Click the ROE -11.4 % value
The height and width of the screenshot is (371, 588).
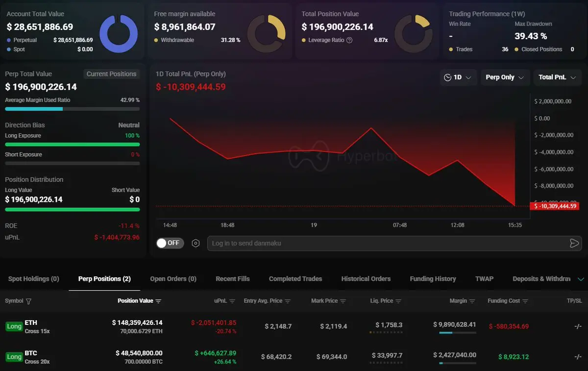129,226
